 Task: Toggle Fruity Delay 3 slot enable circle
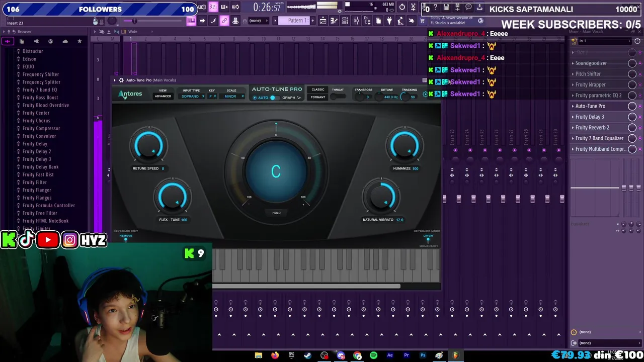pyautogui.click(x=632, y=117)
